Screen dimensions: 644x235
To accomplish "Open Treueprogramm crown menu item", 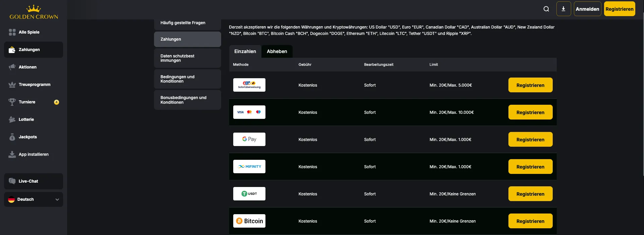I will (x=34, y=85).
